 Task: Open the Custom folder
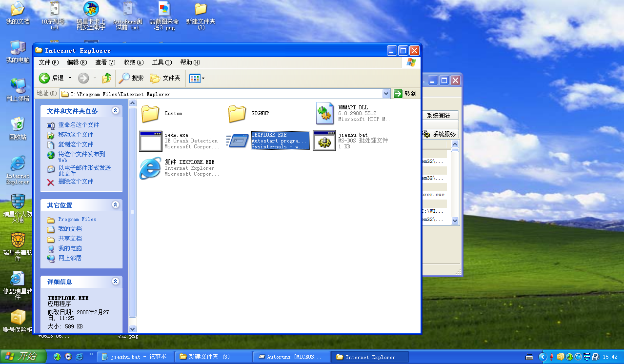click(150, 114)
